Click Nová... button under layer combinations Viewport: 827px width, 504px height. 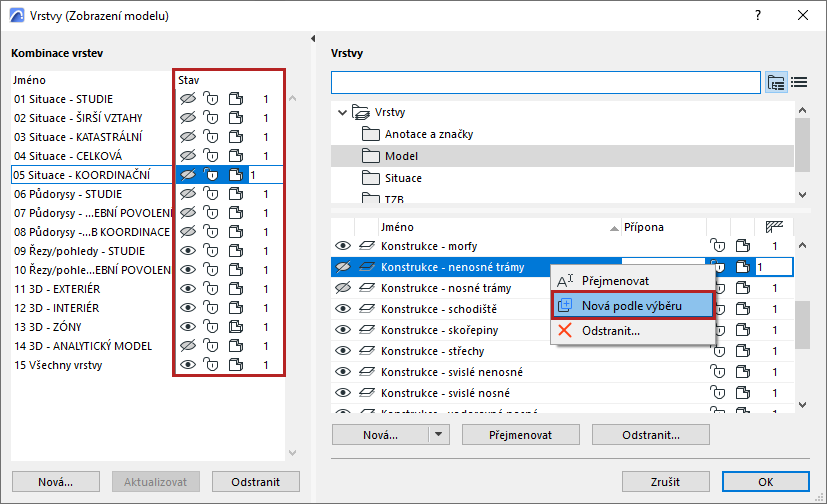(55, 482)
